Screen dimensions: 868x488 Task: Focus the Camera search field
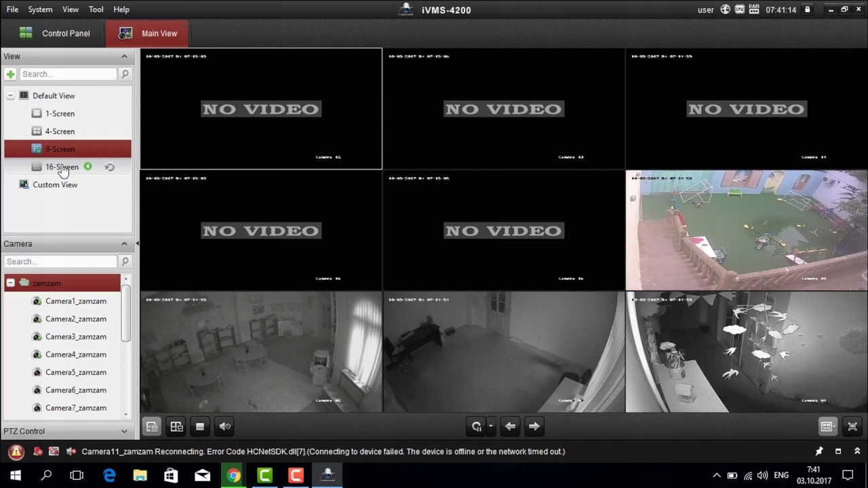click(x=60, y=261)
